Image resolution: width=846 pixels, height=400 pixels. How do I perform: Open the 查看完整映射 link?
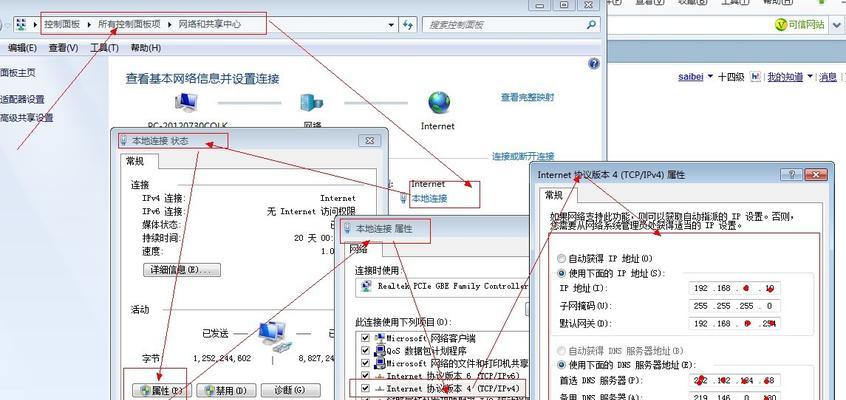point(527,98)
